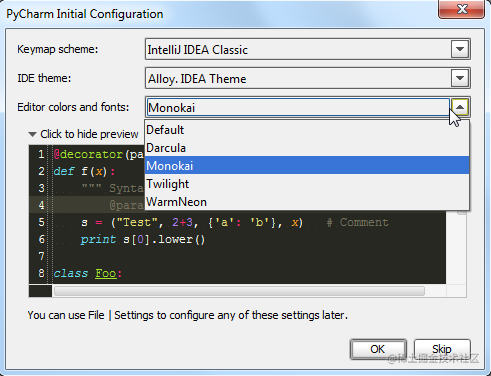This screenshot has height=376, width=491.
Task: Click the "def f(x):" preview line
Action: click(x=84, y=171)
